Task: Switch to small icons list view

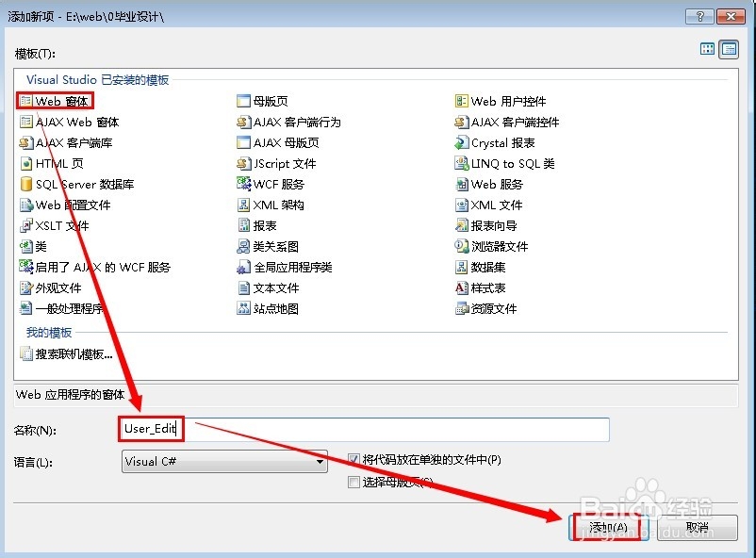Action: click(729, 49)
